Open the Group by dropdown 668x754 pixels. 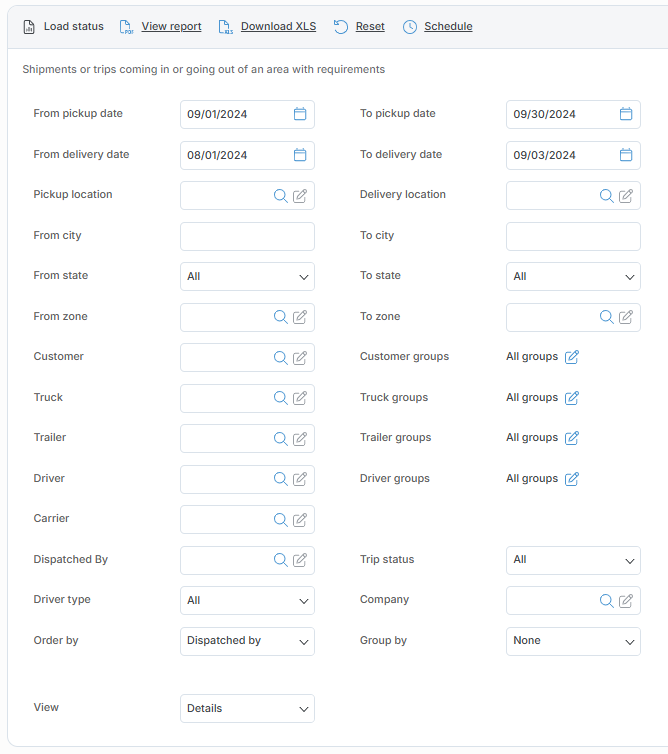[x=573, y=641]
